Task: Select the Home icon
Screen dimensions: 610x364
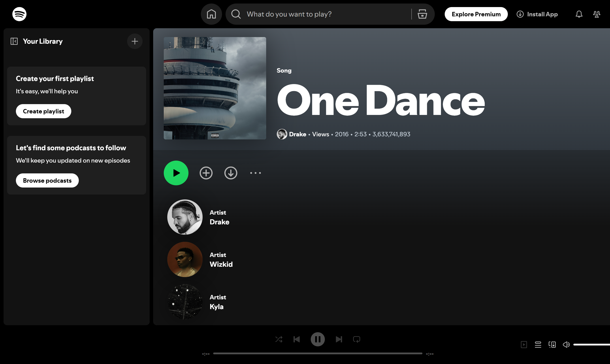Action: coord(211,14)
